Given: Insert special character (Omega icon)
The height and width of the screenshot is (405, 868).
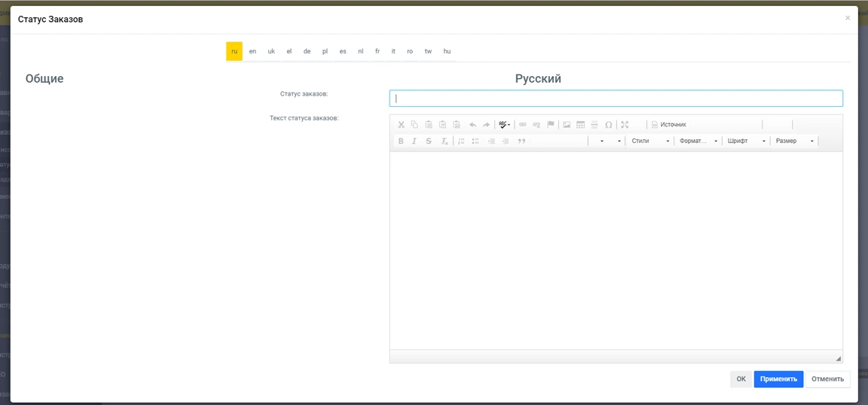Looking at the screenshot, I should 608,124.
